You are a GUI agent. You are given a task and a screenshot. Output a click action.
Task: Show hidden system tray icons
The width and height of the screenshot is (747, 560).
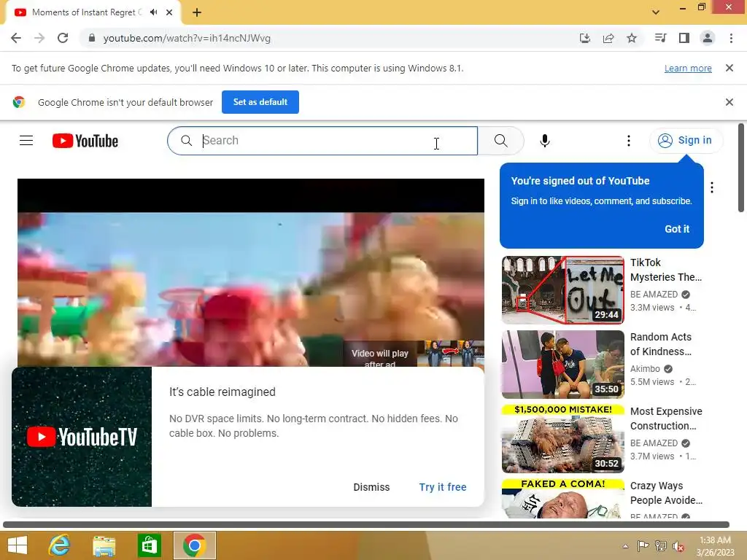click(625, 546)
